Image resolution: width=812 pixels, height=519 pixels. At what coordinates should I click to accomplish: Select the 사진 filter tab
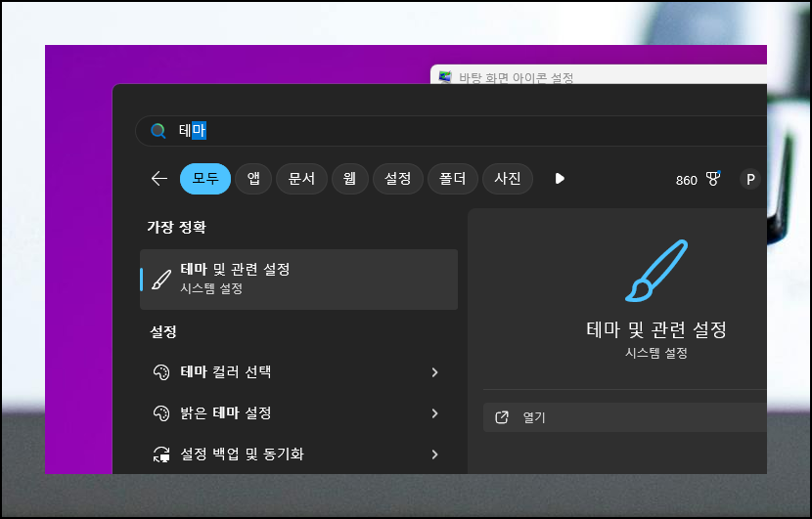pyautogui.click(x=508, y=179)
